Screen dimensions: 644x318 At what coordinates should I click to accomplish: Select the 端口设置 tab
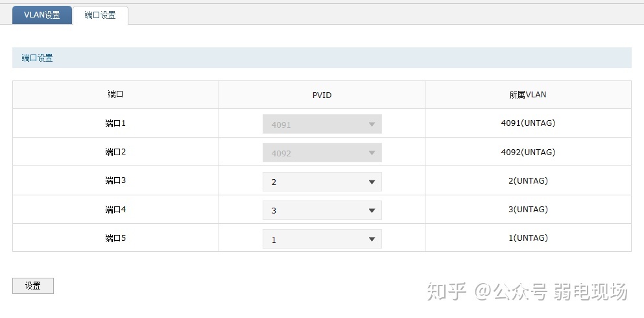(100, 15)
